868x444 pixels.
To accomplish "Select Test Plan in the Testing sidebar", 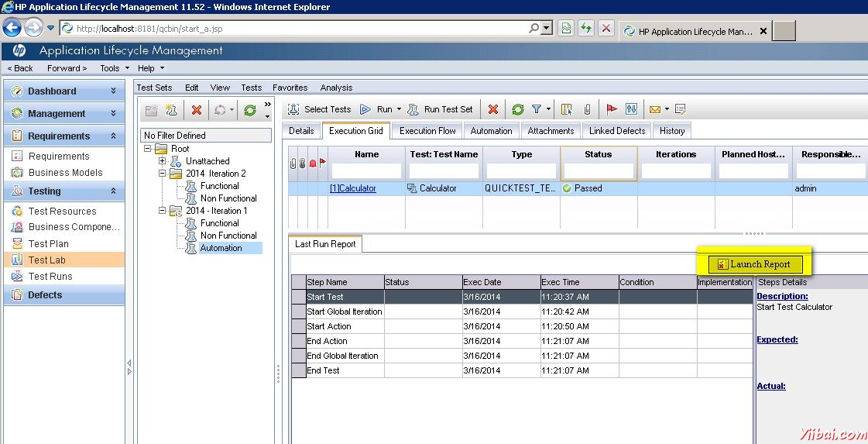I will click(49, 243).
